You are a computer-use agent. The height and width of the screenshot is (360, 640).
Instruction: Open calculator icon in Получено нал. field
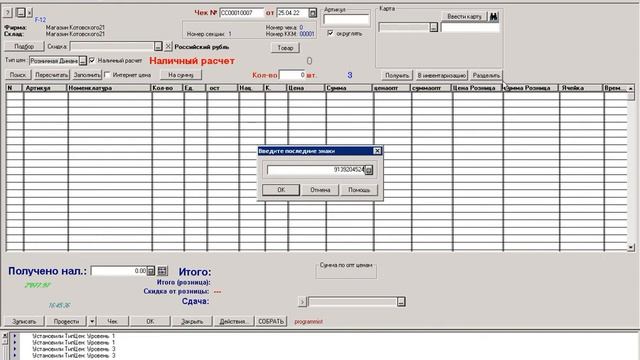pos(151,271)
